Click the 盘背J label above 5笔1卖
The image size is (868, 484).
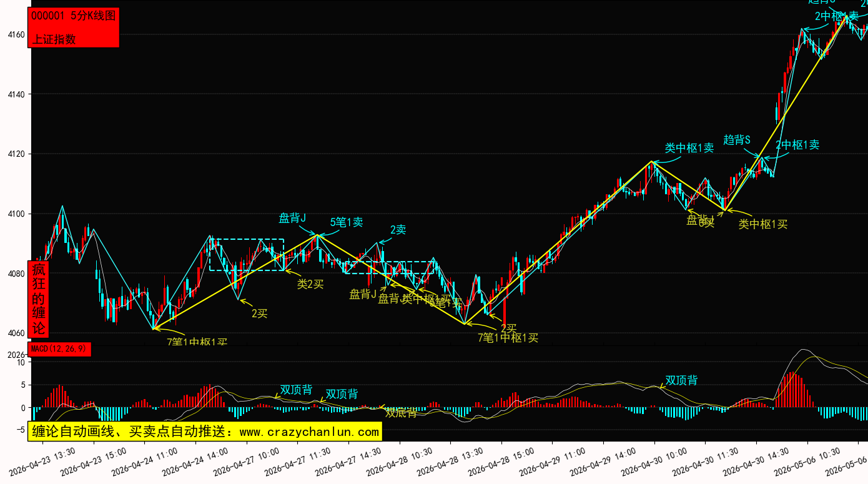[x=292, y=218]
